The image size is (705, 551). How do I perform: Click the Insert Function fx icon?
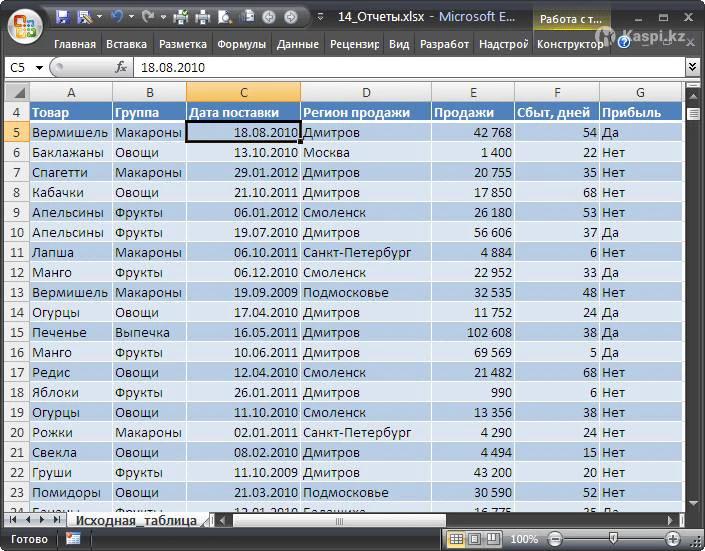click(x=121, y=67)
